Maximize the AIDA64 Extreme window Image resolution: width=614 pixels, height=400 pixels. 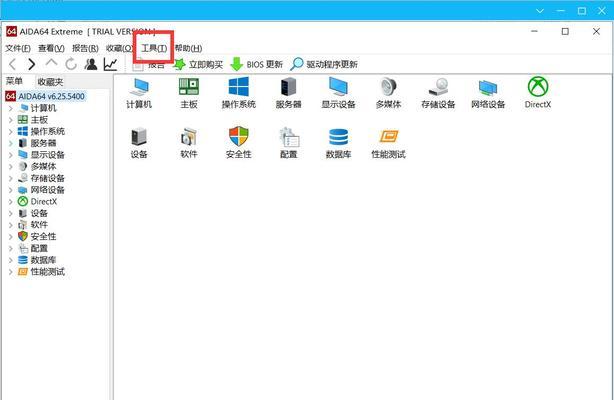pos(565,31)
